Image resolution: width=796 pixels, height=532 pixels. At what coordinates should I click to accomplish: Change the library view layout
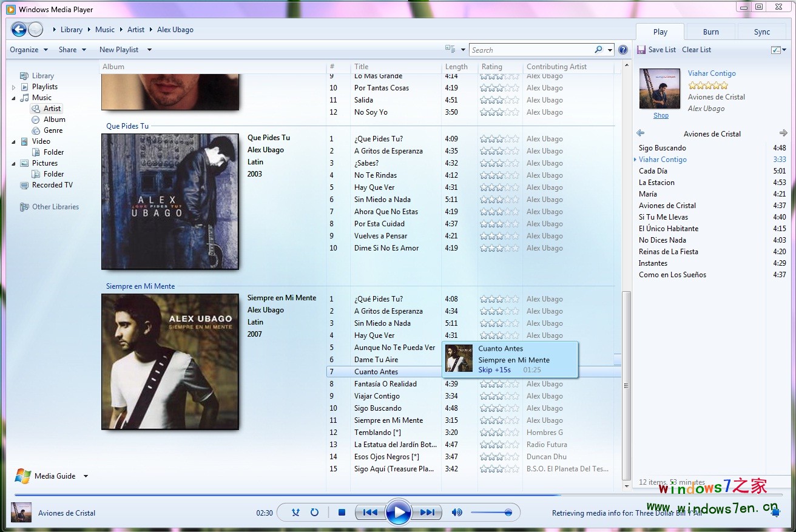(450, 49)
